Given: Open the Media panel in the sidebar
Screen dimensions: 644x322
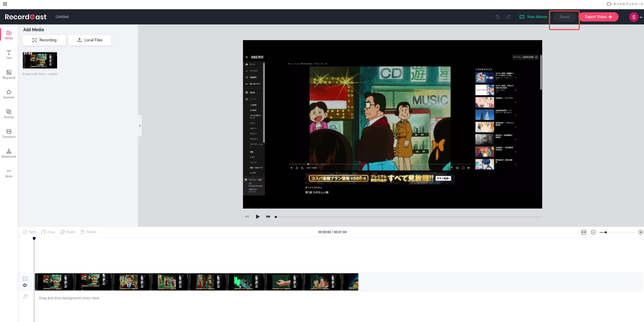Looking at the screenshot, I should click(9, 35).
